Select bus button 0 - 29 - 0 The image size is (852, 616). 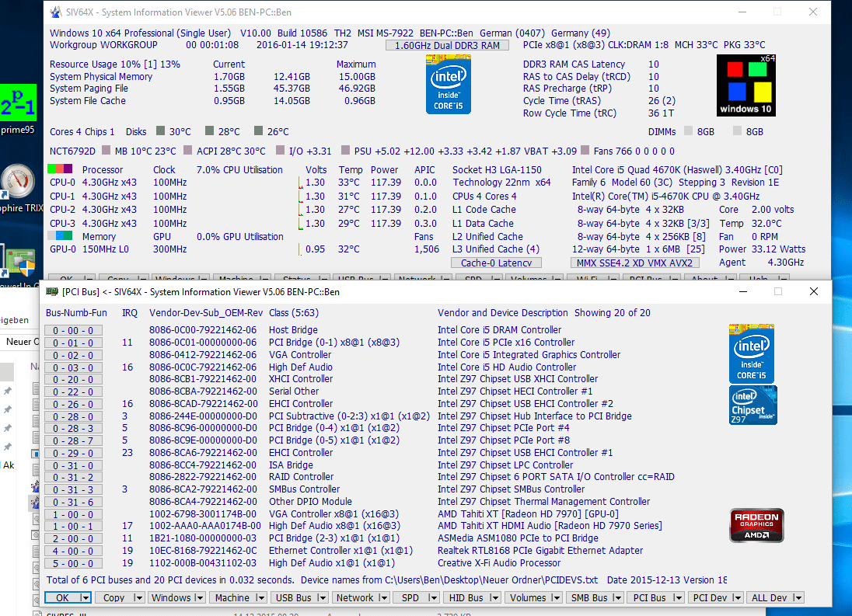[73, 453]
